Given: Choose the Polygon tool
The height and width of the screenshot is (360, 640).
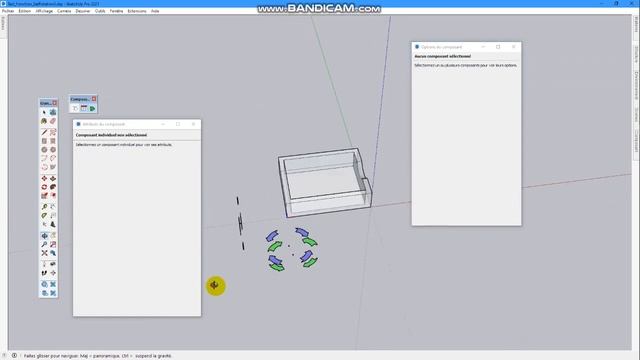Looking at the screenshot, I should pyautogui.click(x=53, y=150).
